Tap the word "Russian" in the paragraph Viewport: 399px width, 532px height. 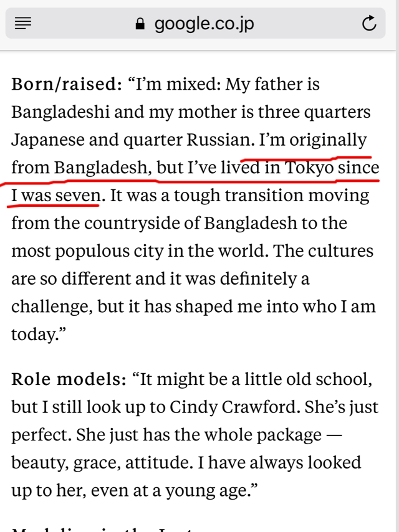(220, 140)
